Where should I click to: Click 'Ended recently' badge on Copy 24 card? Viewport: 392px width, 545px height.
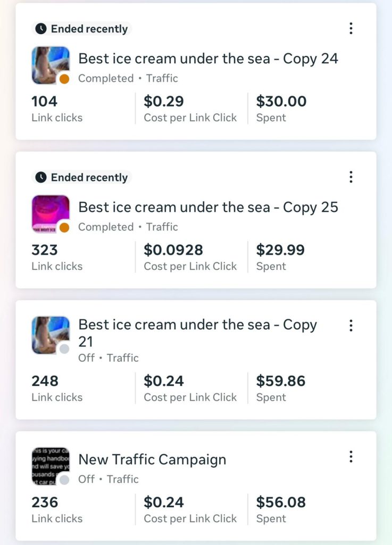pyautogui.click(x=83, y=29)
